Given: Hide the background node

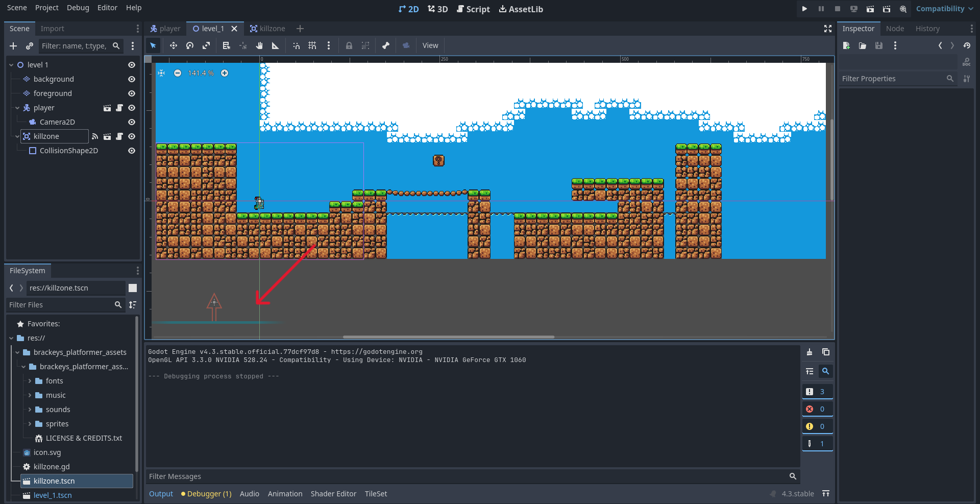Looking at the screenshot, I should pos(132,79).
